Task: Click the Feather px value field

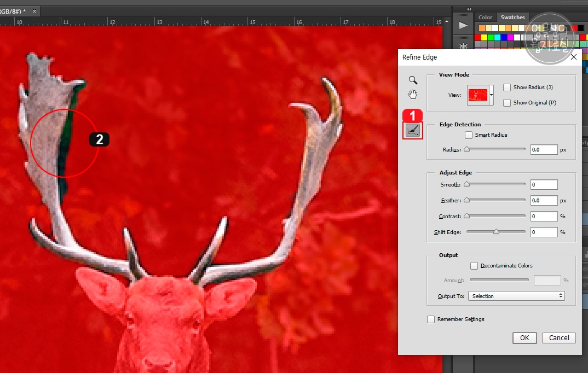Action: click(544, 200)
